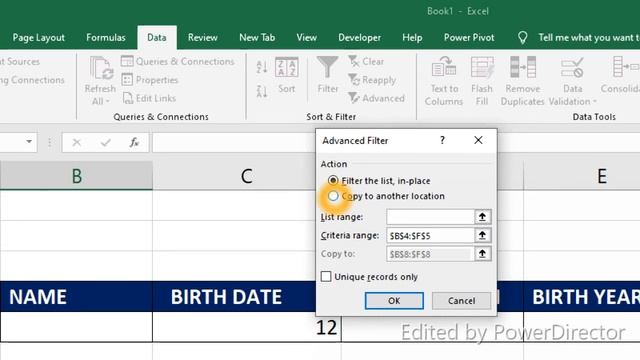This screenshot has height=360, width=640.
Task: Switch to Page Layout tab
Action: [38, 38]
